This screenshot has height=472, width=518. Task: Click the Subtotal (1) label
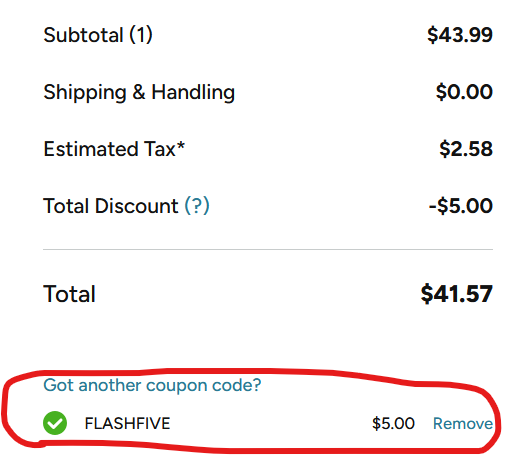(x=98, y=35)
